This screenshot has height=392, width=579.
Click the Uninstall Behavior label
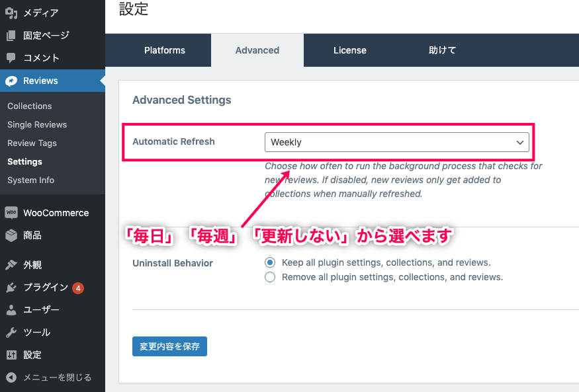tap(173, 263)
